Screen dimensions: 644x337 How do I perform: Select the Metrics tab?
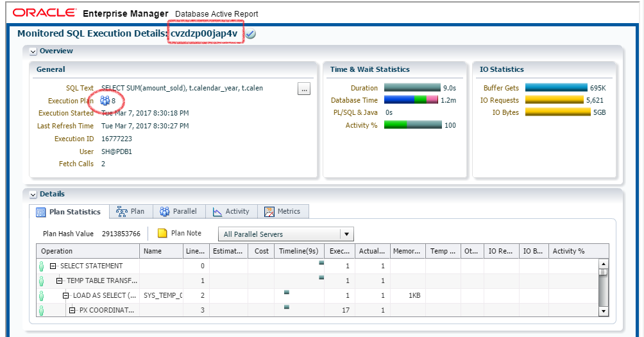(x=282, y=211)
